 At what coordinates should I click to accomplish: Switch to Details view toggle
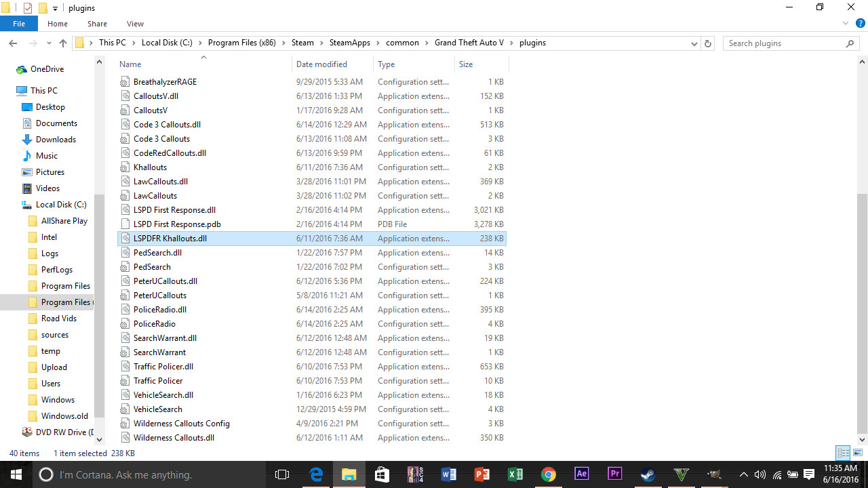(844, 453)
